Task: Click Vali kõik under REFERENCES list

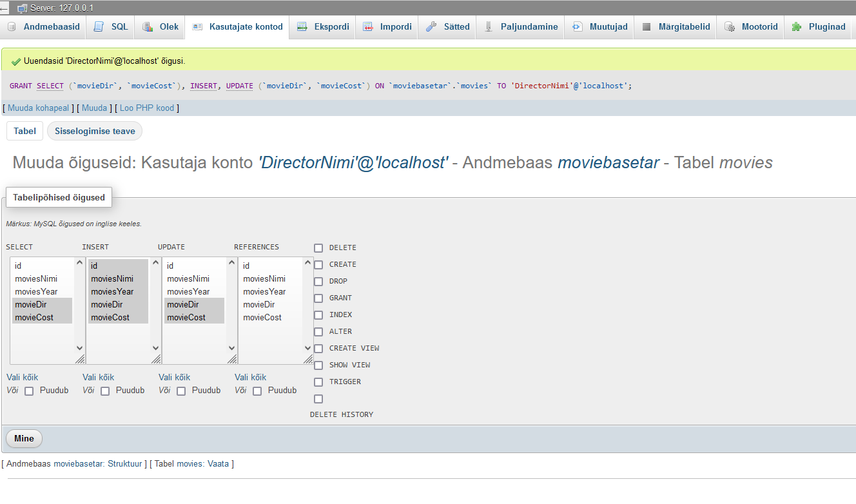Action: 250,378
